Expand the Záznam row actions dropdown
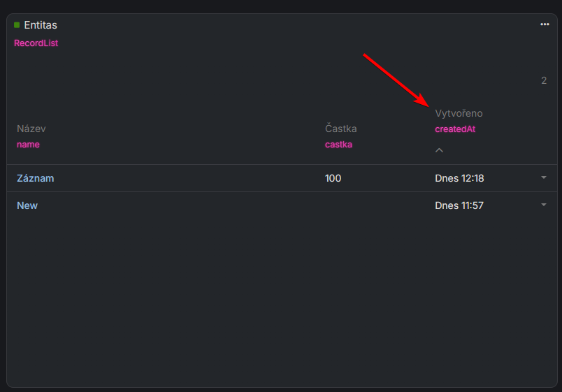562x392 pixels. (x=544, y=177)
